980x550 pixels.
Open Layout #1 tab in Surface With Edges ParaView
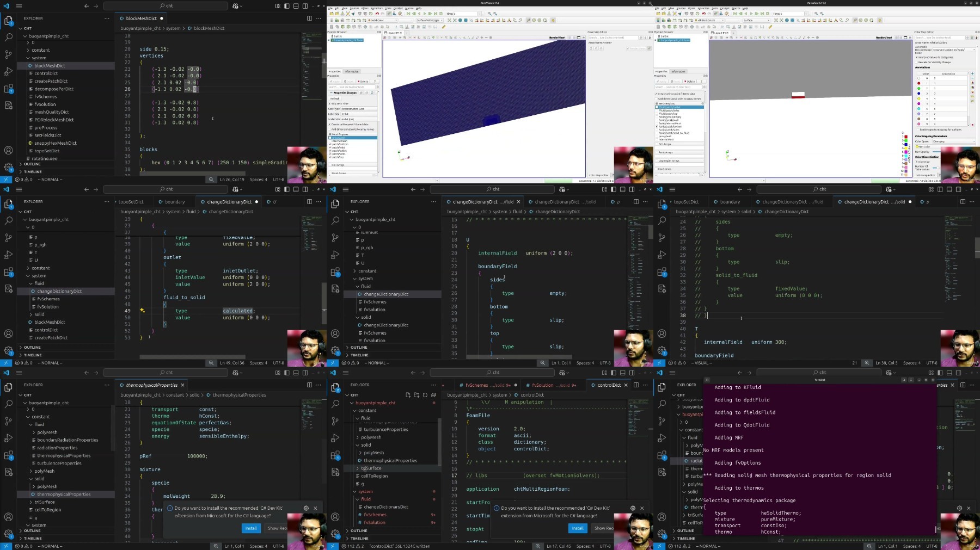tap(393, 33)
